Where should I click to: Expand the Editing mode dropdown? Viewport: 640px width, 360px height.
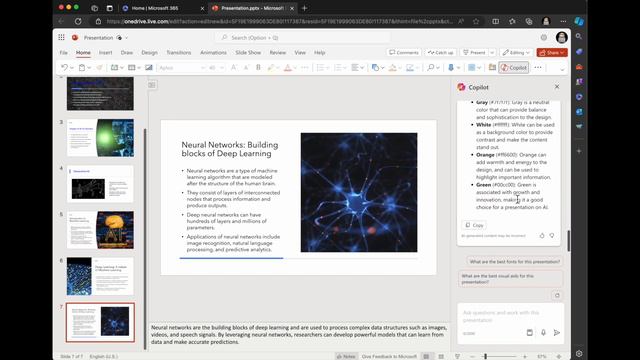click(516, 53)
